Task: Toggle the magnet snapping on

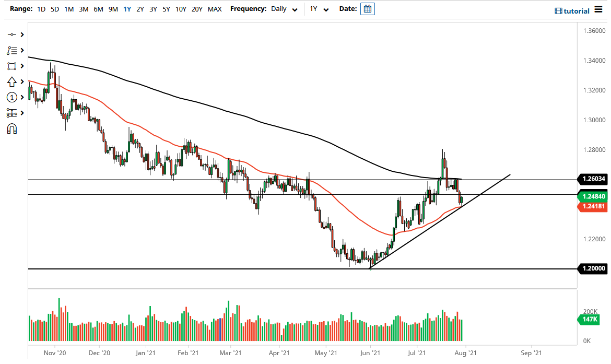Action: pos(13,128)
